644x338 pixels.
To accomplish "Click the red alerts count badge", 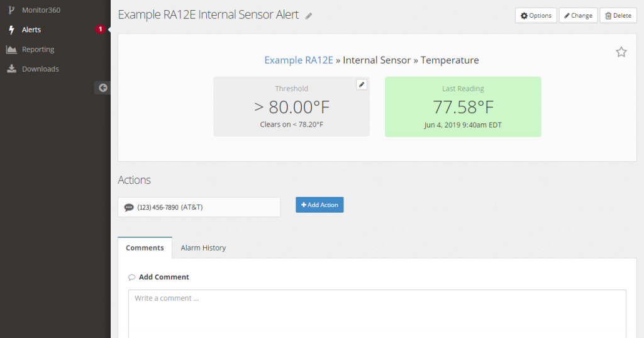I will [100, 30].
